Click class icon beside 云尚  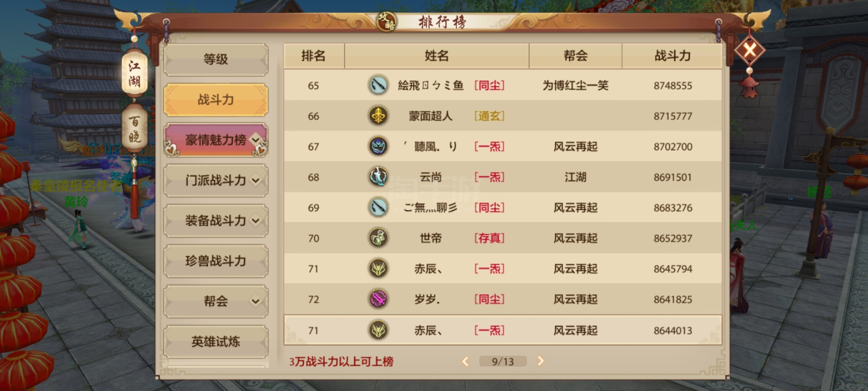click(x=378, y=177)
